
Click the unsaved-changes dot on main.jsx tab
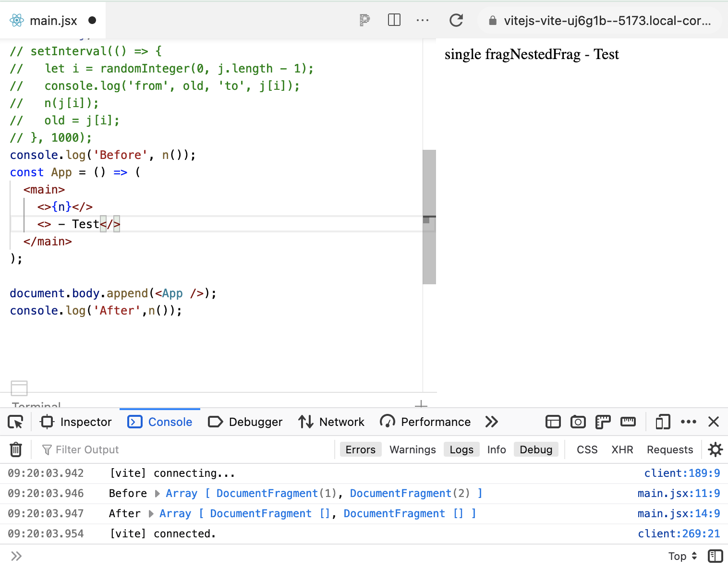[92, 20]
